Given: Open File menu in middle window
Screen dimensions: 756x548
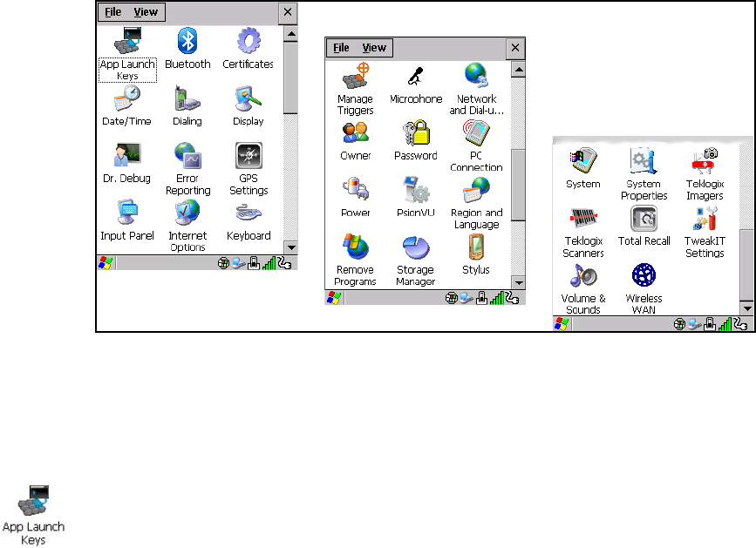Looking at the screenshot, I should click(x=341, y=48).
